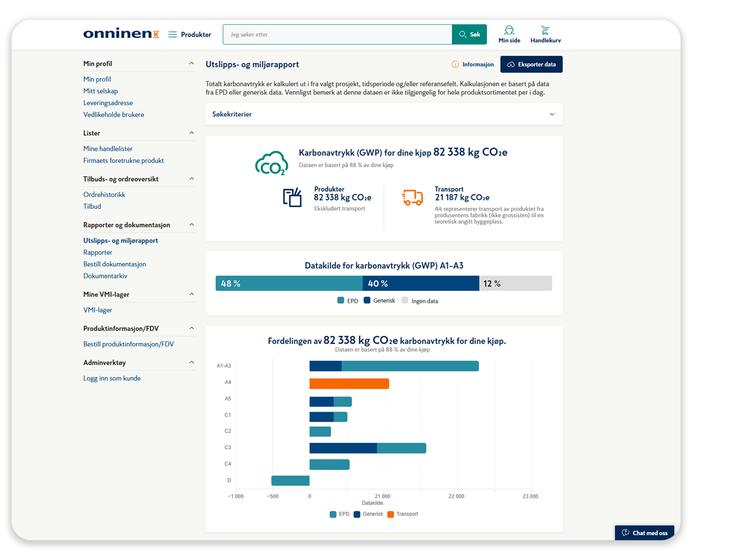The width and height of the screenshot is (747, 560).
Task: Focus the 'Jeg søker etter' search field
Action: (337, 34)
